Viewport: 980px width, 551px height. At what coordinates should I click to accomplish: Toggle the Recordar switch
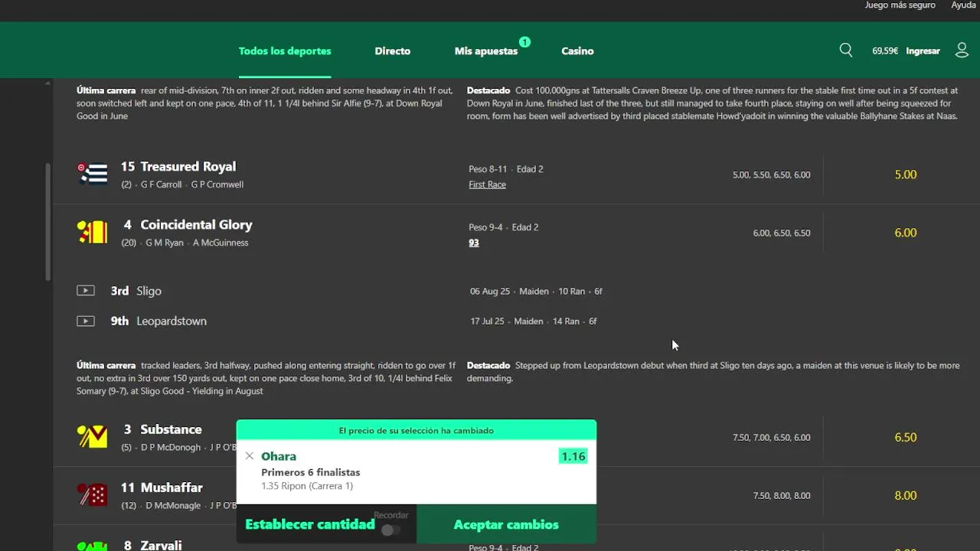(390, 530)
